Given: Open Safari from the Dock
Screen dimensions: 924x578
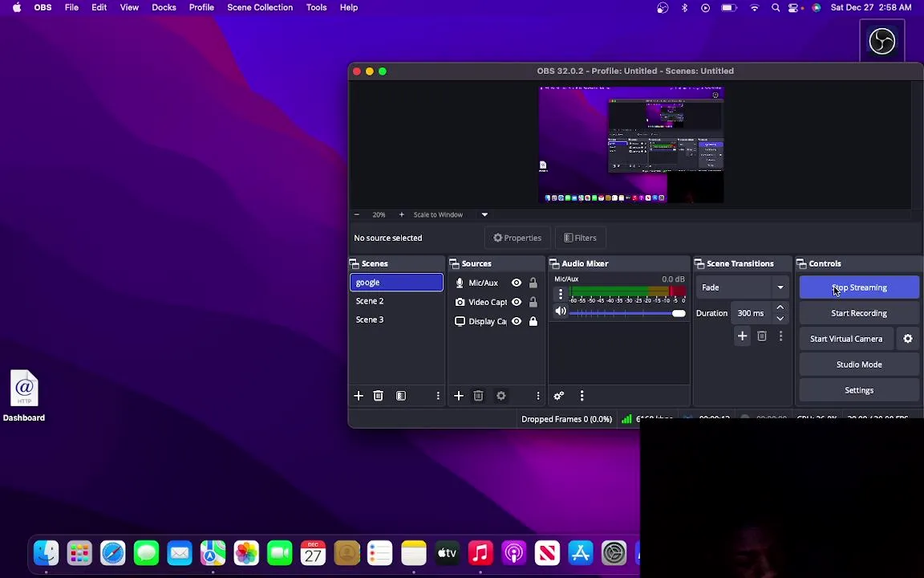Looking at the screenshot, I should 112,553.
